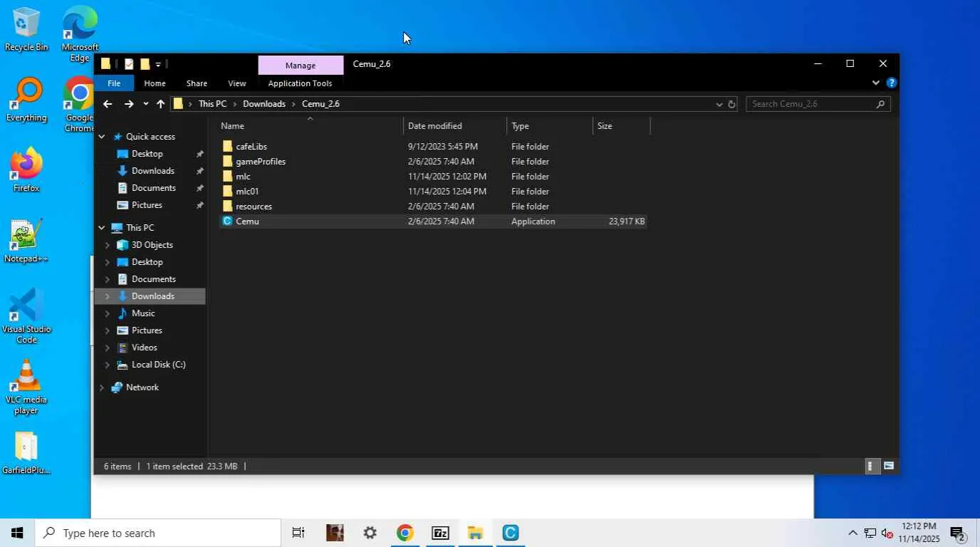Expand the Documents node under This PC
Image resolution: width=980 pixels, height=547 pixels.
click(108, 279)
